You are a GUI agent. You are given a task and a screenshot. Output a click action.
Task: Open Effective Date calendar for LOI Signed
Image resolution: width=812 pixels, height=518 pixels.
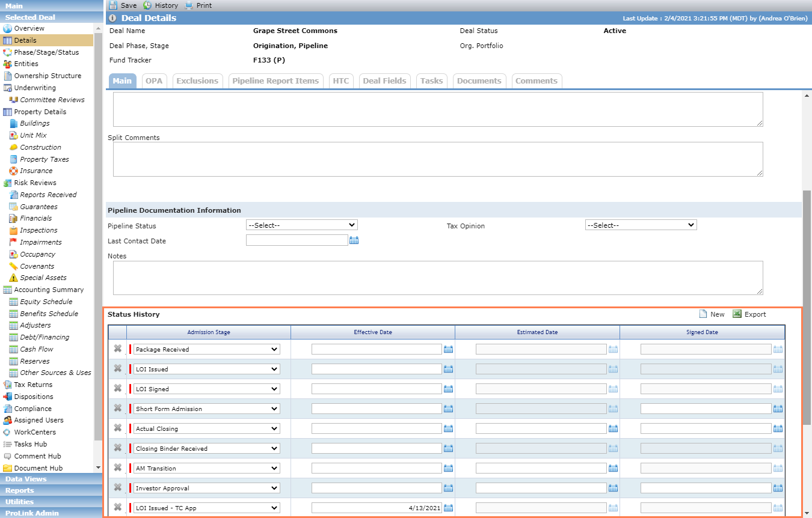click(448, 389)
